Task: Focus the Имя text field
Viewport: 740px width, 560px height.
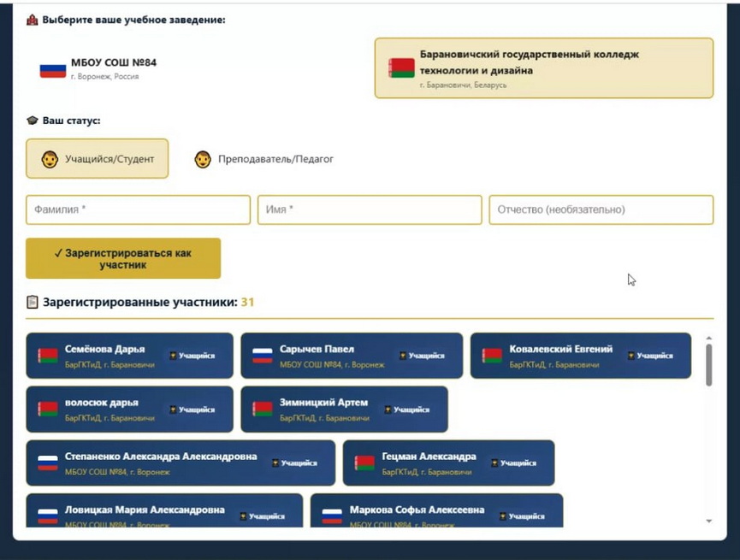Action: point(370,209)
